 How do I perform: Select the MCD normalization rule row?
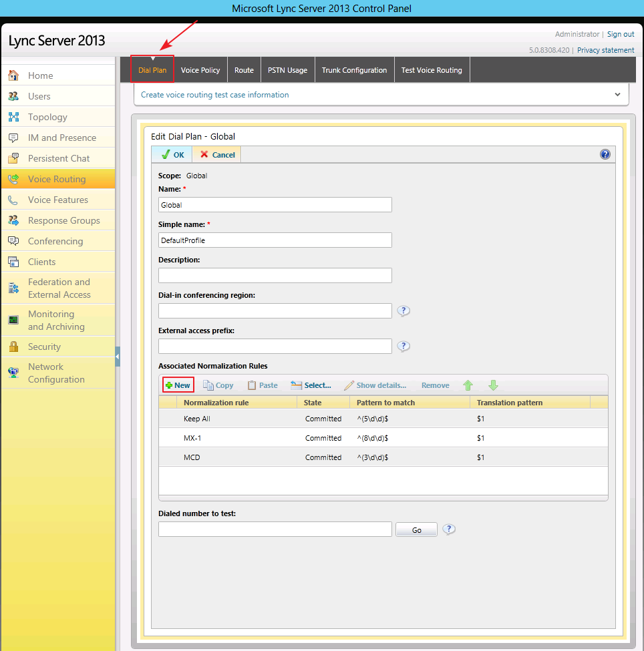pyautogui.click(x=267, y=457)
